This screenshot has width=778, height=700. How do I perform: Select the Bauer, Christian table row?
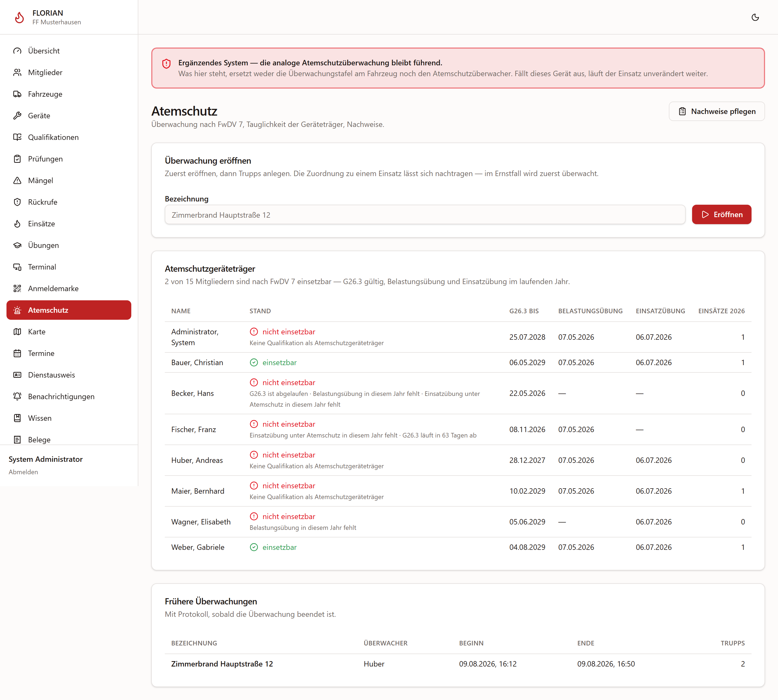tap(458, 362)
